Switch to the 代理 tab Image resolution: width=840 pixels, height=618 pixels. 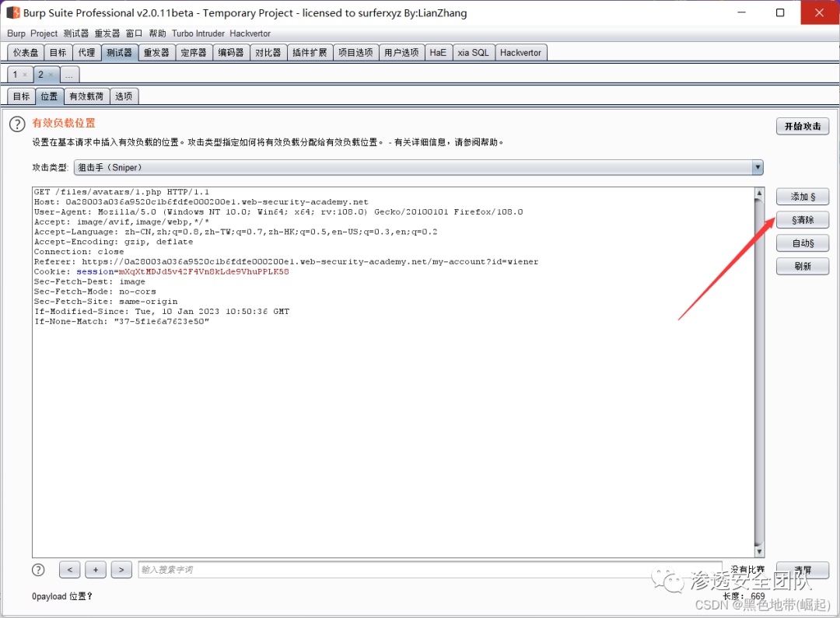pyautogui.click(x=86, y=53)
